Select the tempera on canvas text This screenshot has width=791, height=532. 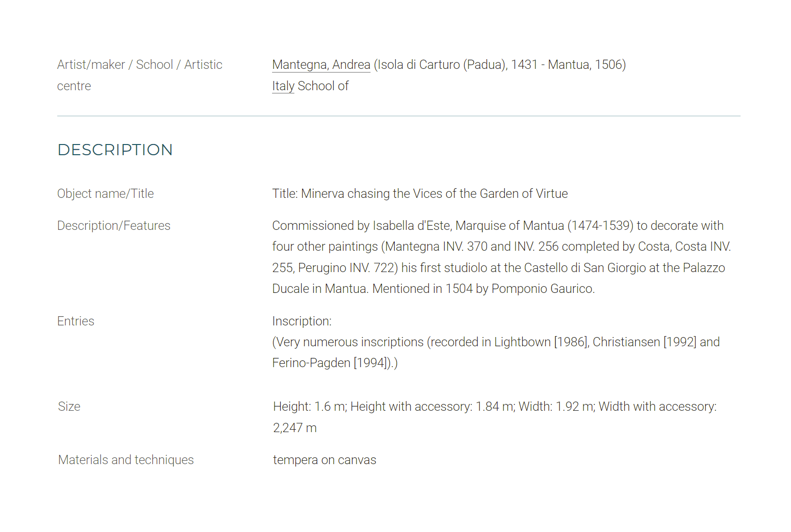[x=324, y=460]
